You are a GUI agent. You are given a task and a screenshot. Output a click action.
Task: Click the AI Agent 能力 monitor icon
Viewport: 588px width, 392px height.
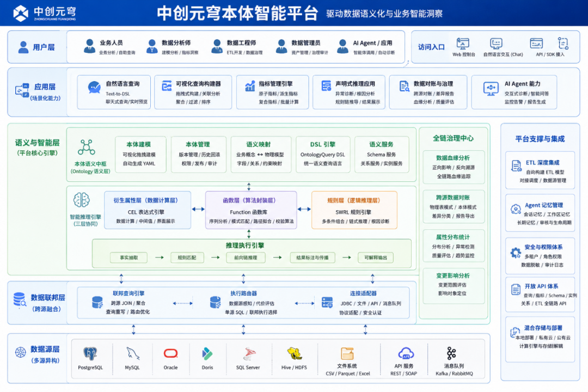491,89
